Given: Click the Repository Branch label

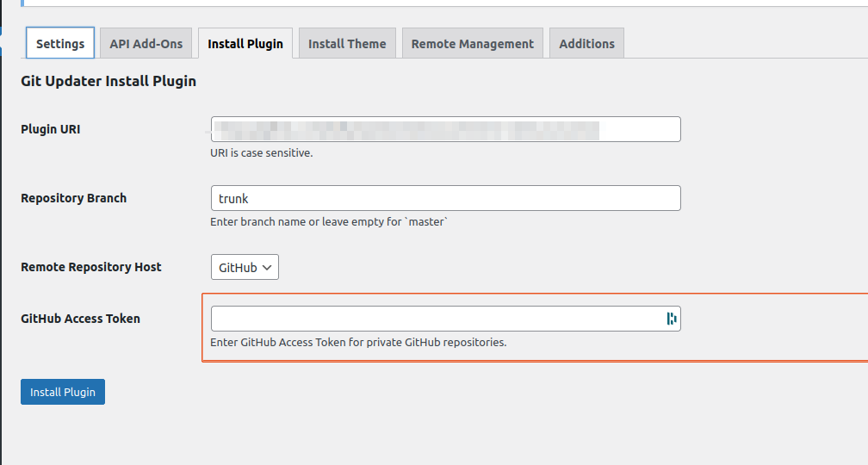Looking at the screenshot, I should tap(73, 198).
